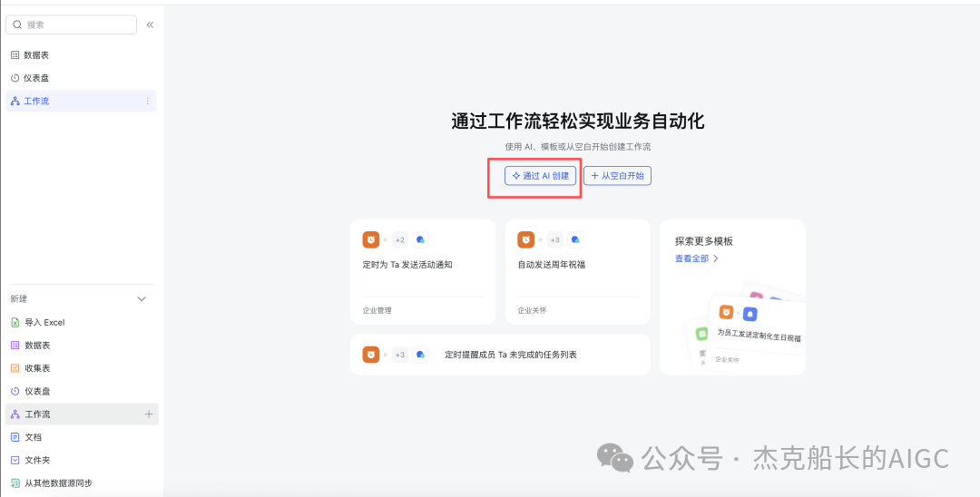
Task: Choose 收集表 under 新建
Action: (x=82, y=368)
